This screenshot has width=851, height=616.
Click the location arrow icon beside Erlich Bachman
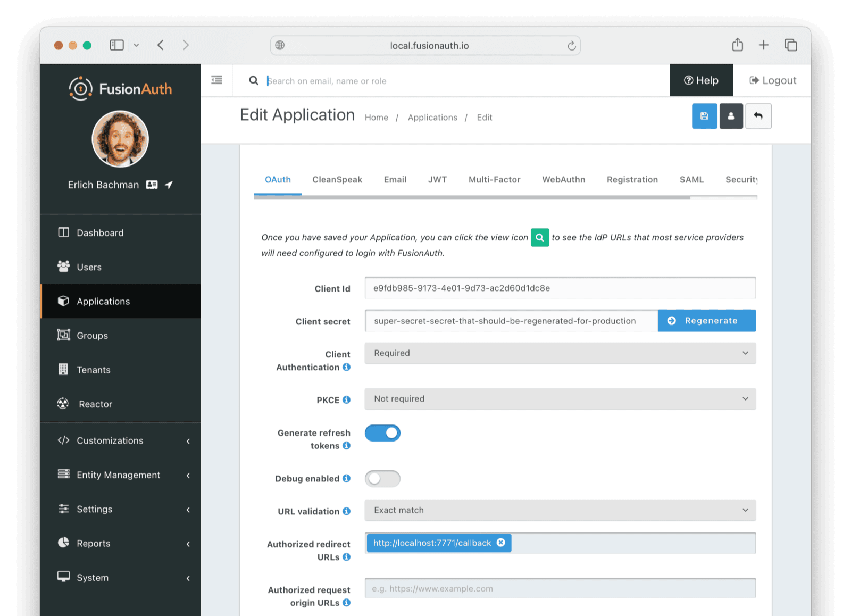coord(169,185)
